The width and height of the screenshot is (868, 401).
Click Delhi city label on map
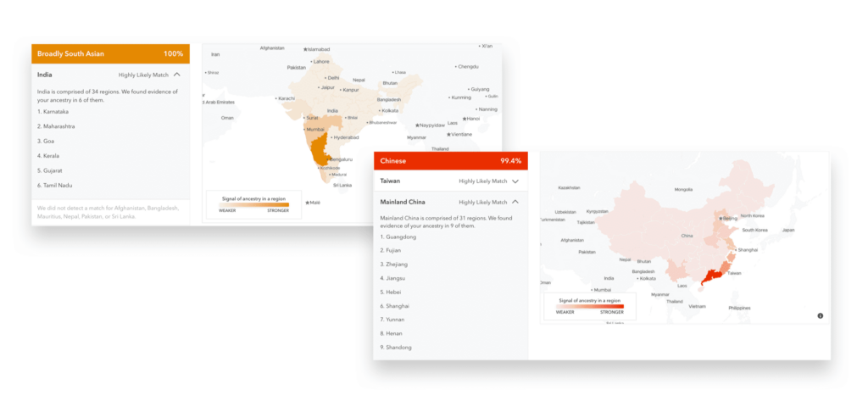[x=331, y=78]
